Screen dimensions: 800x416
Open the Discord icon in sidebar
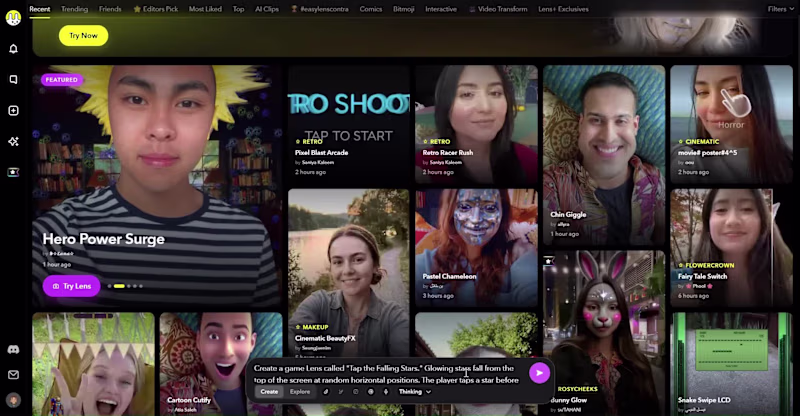13,350
